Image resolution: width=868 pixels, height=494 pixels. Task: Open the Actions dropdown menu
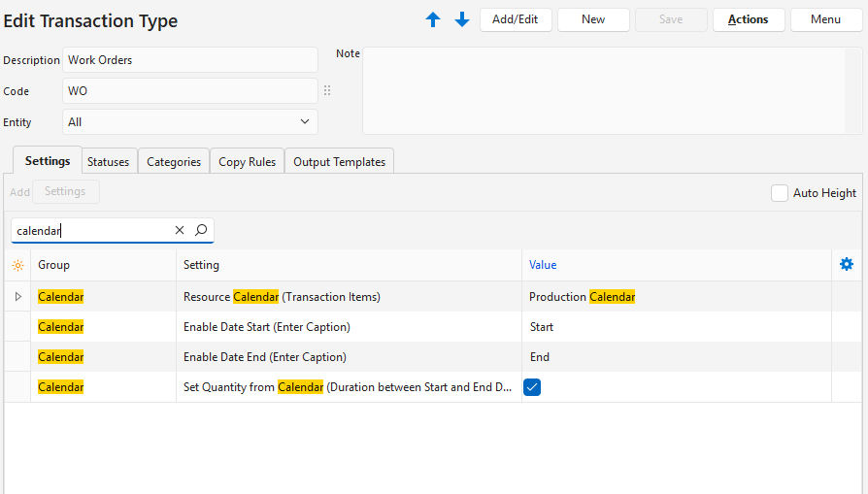pyautogui.click(x=749, y=19)
